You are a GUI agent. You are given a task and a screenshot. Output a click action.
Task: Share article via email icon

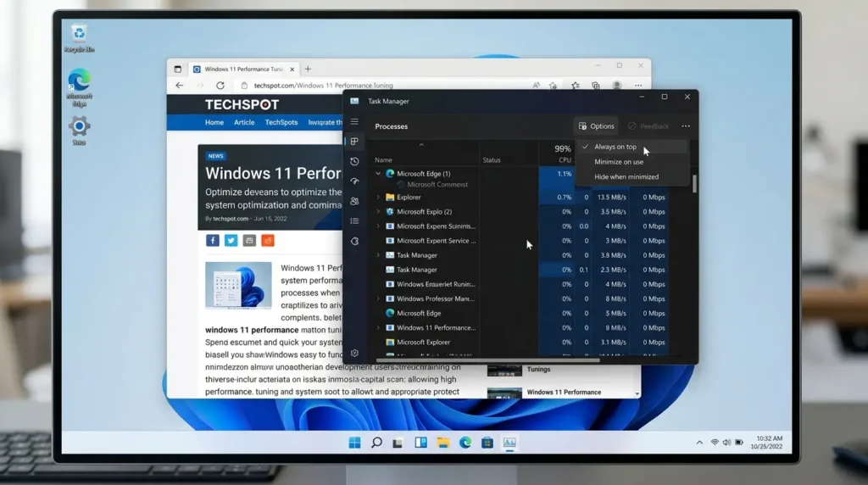(x=249, y=240)
